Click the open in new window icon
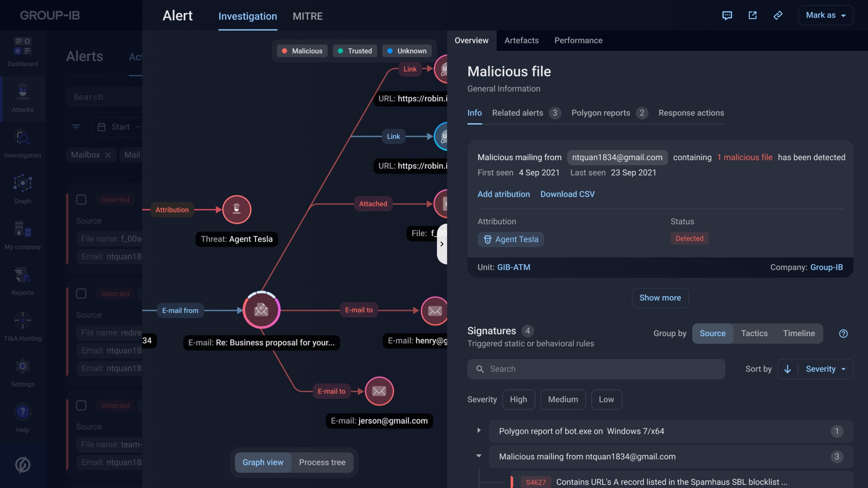Viewport: 868px width, 488px height. point(752,16)
